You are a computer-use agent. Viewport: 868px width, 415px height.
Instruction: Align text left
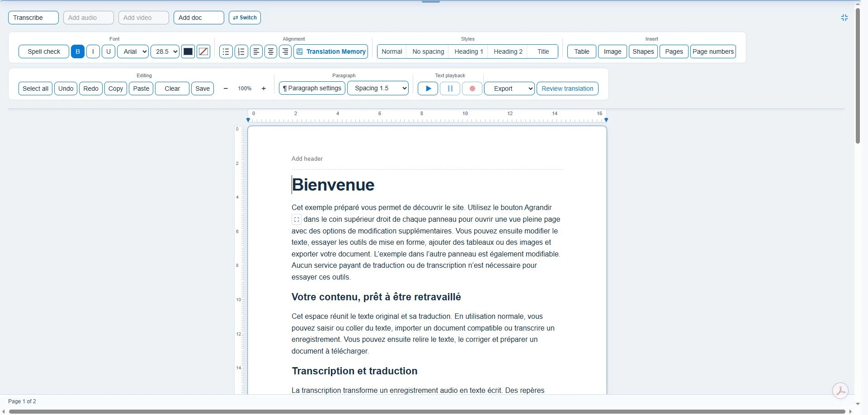point(256,51)
